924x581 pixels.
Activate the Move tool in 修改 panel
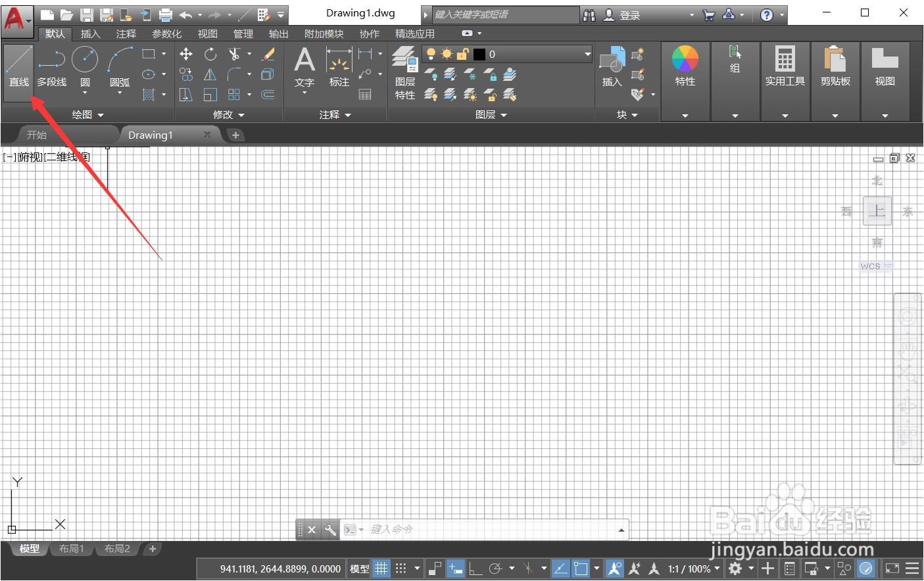point(186,54)
